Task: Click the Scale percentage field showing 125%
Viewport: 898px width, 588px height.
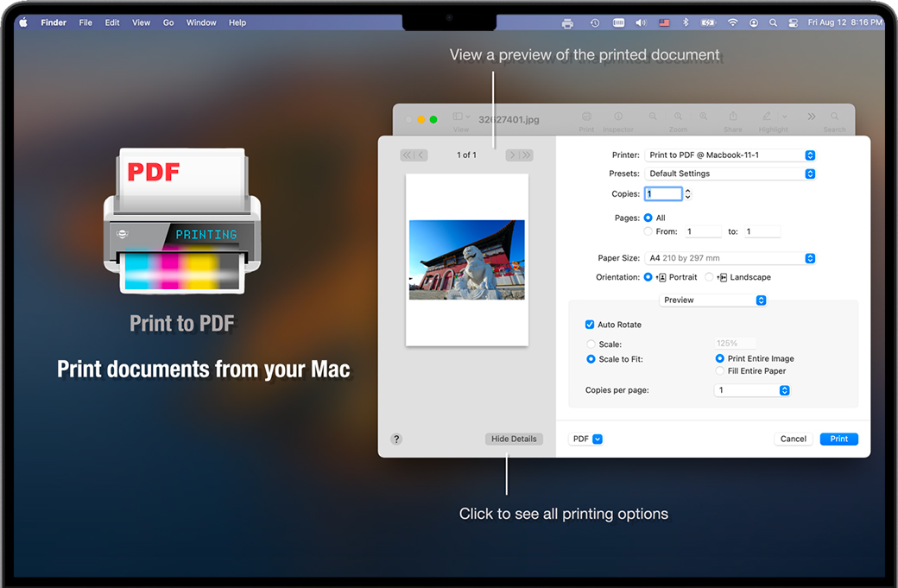Action: [x=734, y=343]
